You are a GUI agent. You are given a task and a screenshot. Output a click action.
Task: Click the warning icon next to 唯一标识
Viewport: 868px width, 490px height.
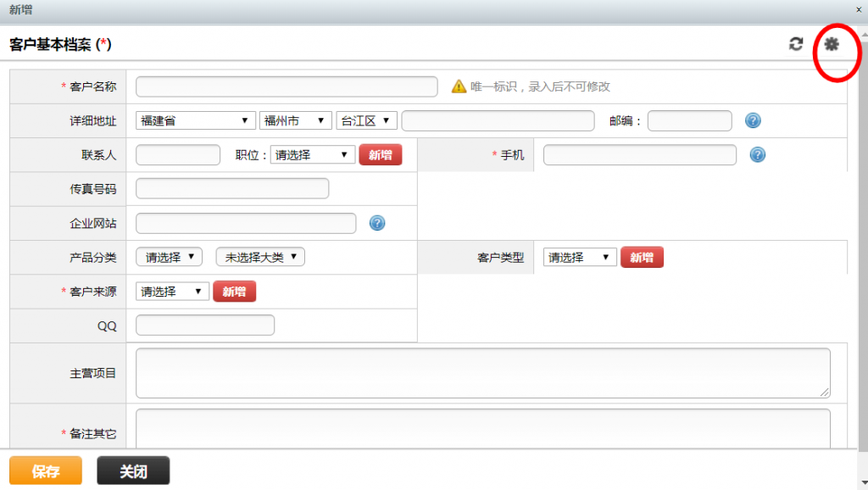[x=459, y=86]
